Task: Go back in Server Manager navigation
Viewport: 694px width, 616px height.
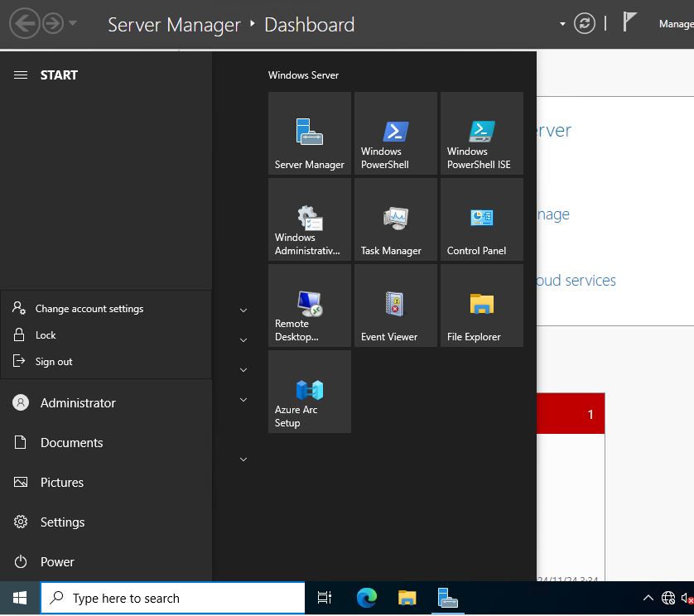Action: [25, 23]
